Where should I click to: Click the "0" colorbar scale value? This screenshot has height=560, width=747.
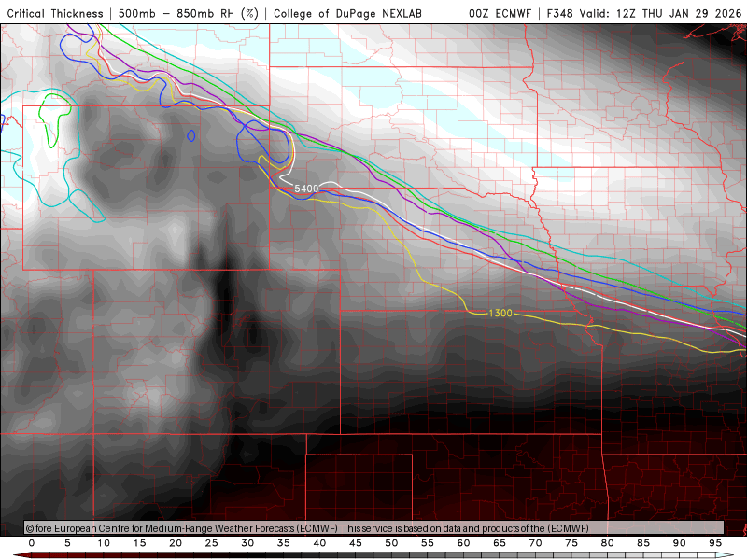click(x=32, y=543)
